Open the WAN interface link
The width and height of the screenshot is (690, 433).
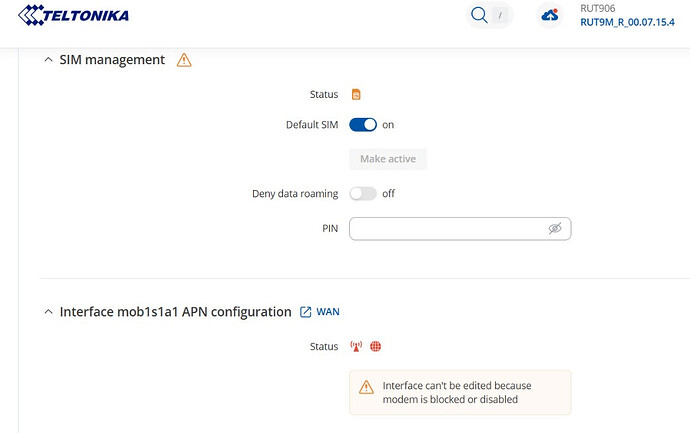(328, 312)
